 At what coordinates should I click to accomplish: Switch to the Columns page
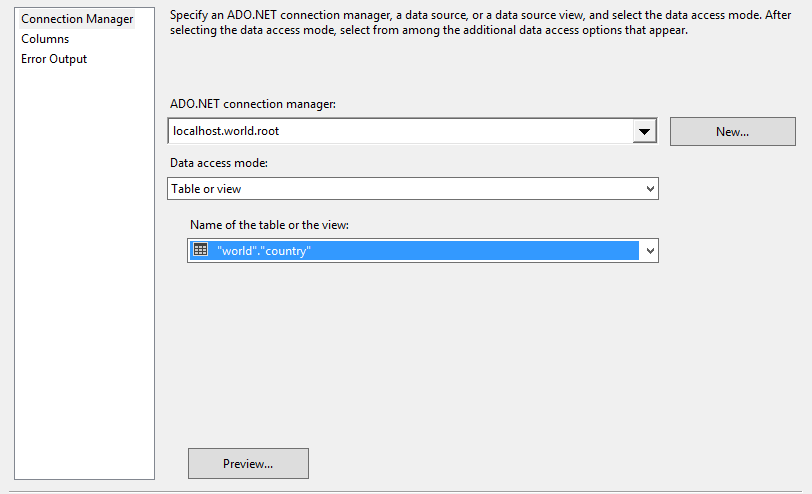[45, 39]
